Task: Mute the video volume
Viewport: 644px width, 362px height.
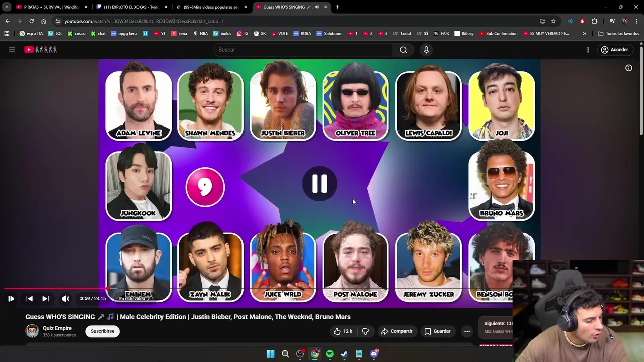Action: tap(66, 299)
